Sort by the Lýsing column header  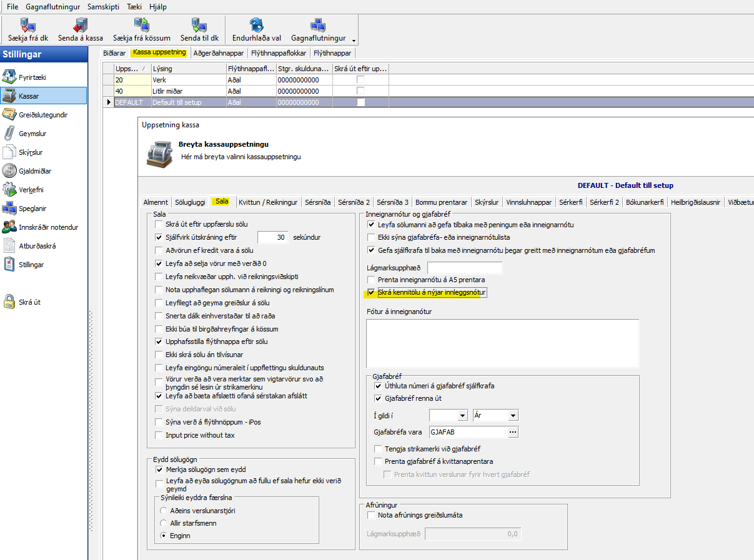click(x=187, y=69)
